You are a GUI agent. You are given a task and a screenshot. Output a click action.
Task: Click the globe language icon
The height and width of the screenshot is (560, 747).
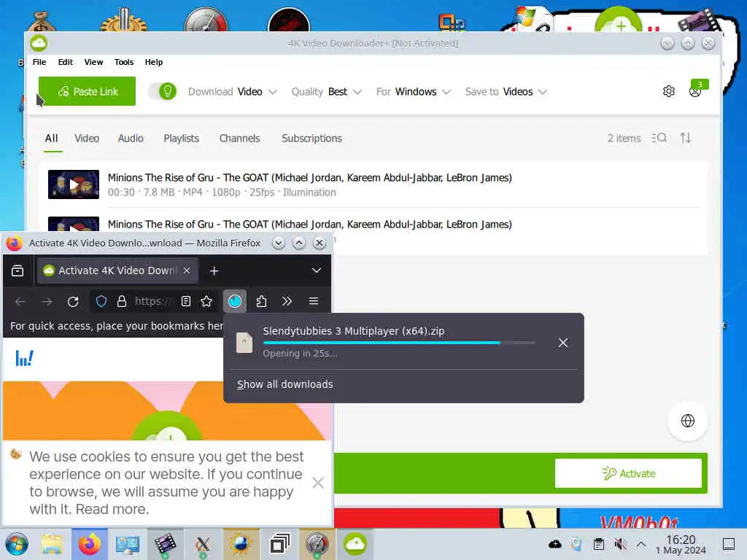687,421
